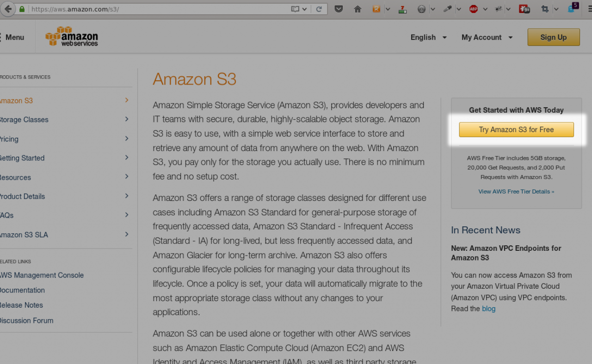Viewport: 592px width, 364px height.
Task: Open the dropdown arrow beside the ABP icon
Action: coord(484,9)
